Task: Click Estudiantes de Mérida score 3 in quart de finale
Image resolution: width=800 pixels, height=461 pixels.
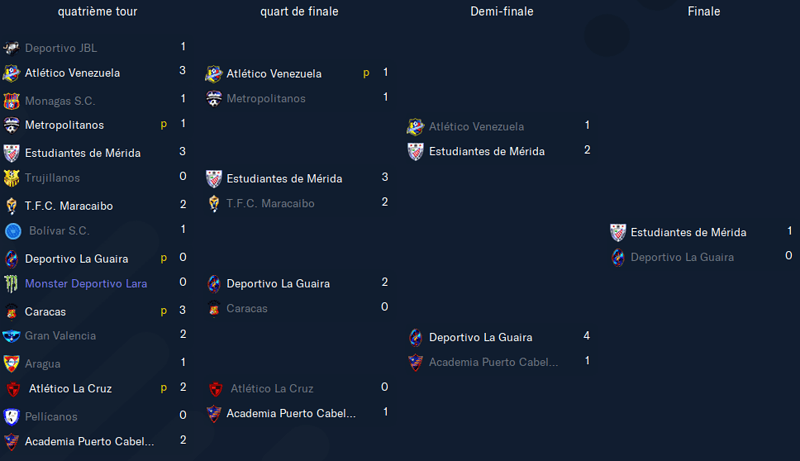Action: [385, 177]
